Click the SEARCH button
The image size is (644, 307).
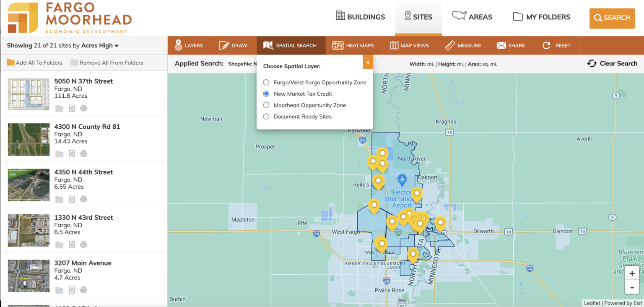(612, 18)
